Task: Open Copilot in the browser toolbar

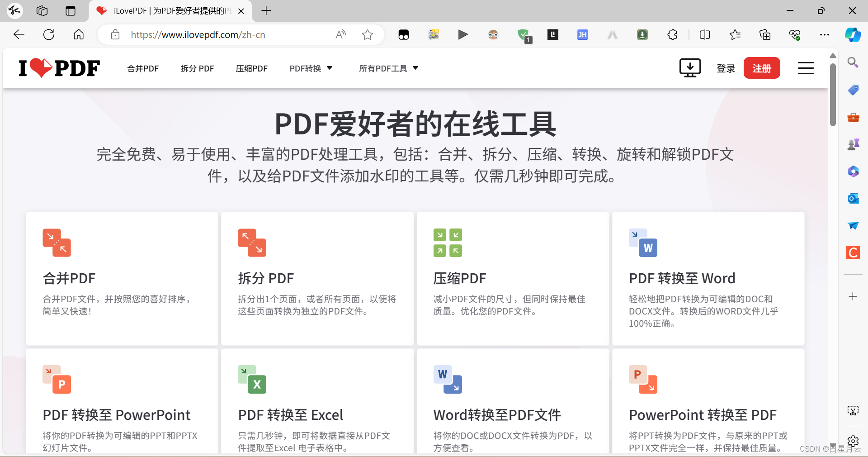Action: [853, 34]
